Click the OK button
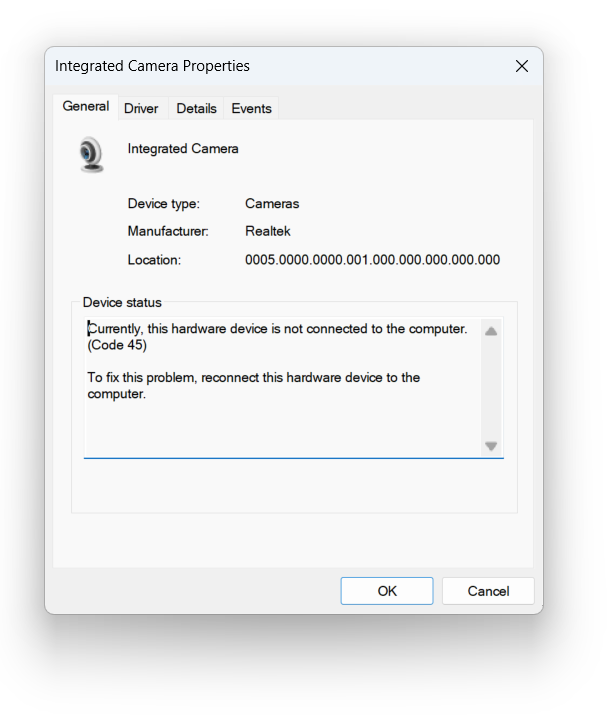This screenshot has width=610, height=721. pos(387,591)
